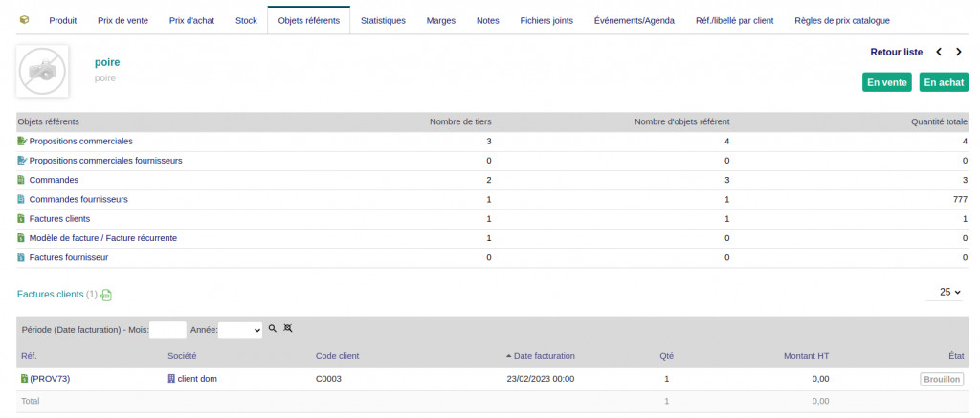Click the magnifier search icon
This screenshot has height=418, width=980.
tap(273, 328)
